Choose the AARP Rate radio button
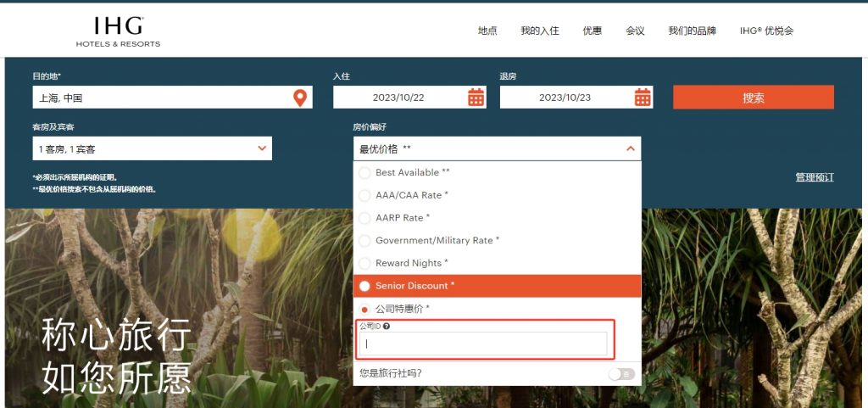This screenshot has width=868, height=408. pyautogui.click(x=364, y=218)
